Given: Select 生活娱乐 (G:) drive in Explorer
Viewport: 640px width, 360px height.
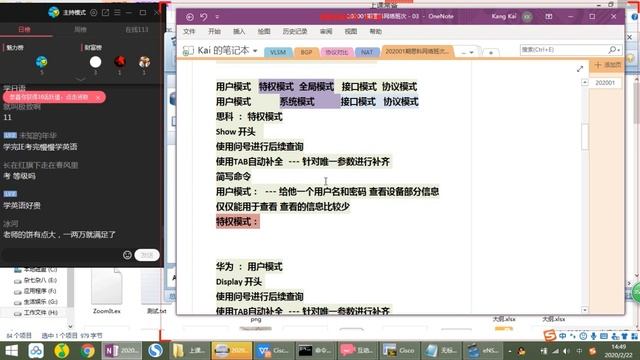Looking at the screenshot, I should click(x=36, y=302).
